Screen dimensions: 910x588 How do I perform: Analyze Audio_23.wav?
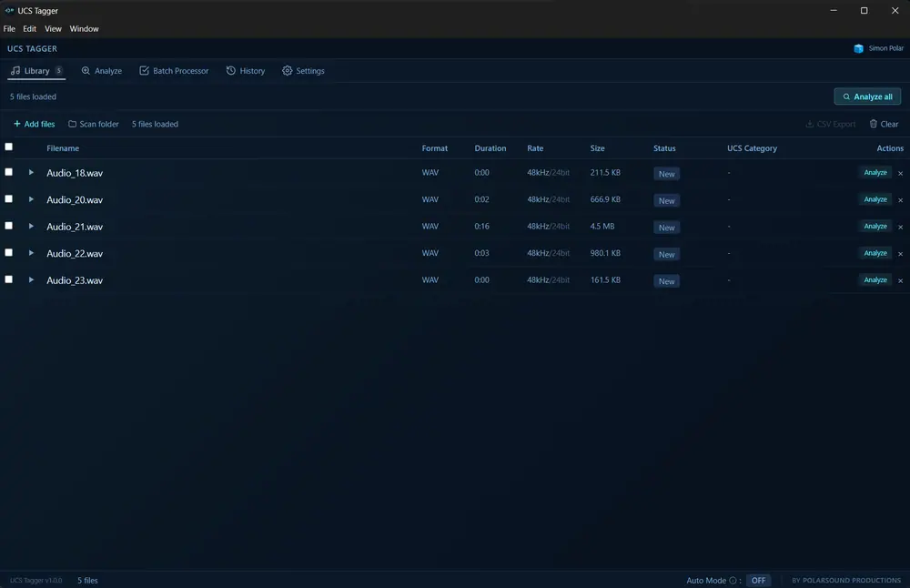[x=875, y=279]
